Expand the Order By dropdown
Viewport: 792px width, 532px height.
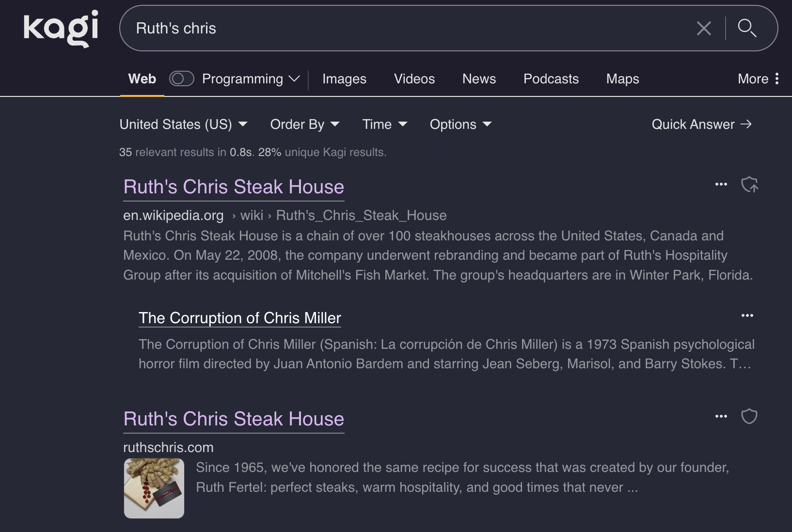tap(304, 125)
